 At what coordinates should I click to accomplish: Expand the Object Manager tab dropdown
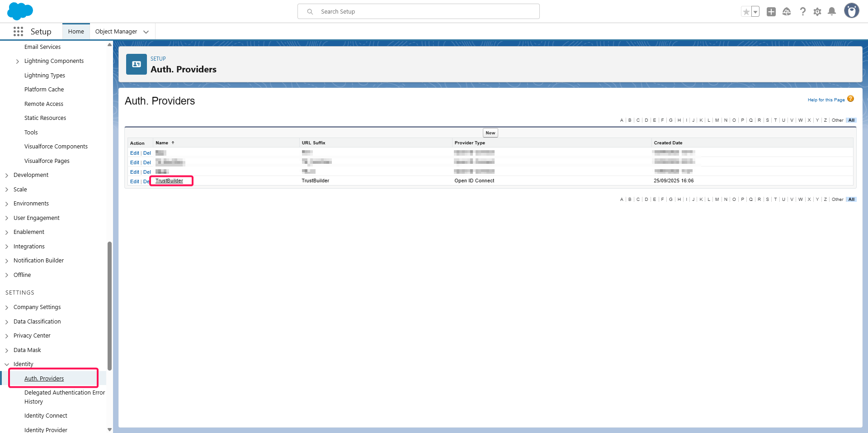click(x=146, y=32)
